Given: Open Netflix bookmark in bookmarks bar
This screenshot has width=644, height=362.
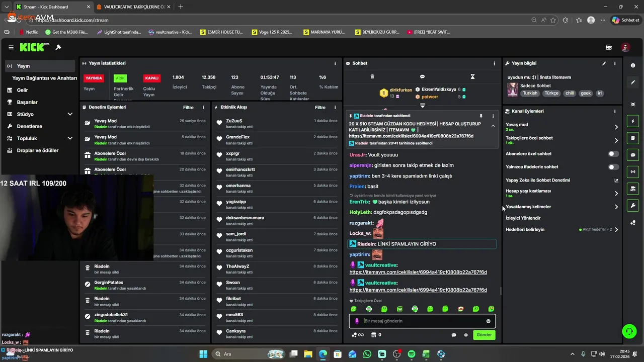Looking at the screenshot, I should [28, 32].
